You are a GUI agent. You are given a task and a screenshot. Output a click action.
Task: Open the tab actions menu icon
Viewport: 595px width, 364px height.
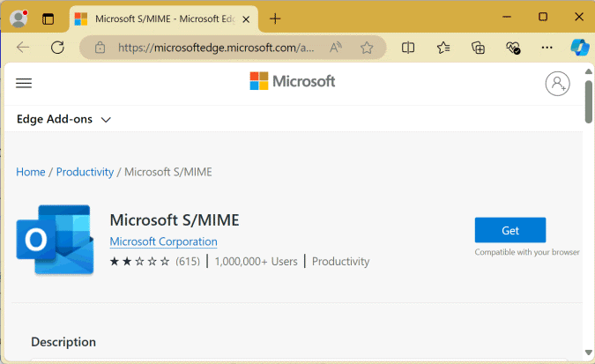pyautogui.click(x=48, y=19)
